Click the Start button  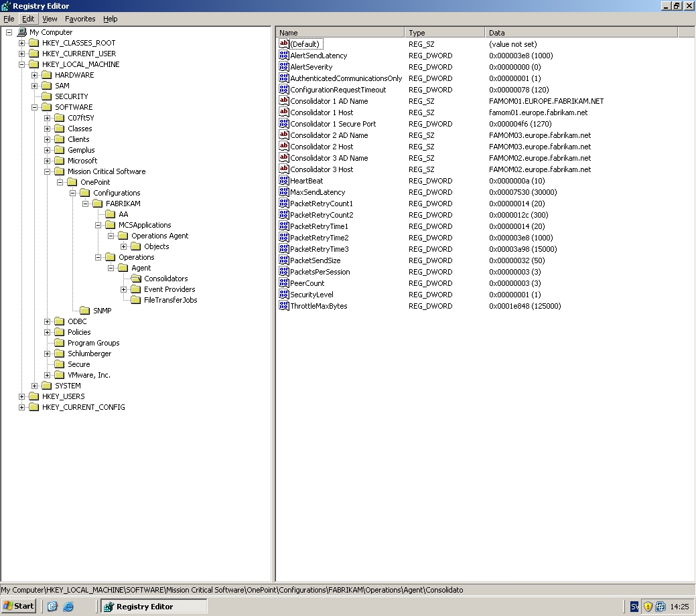point(18,606)
